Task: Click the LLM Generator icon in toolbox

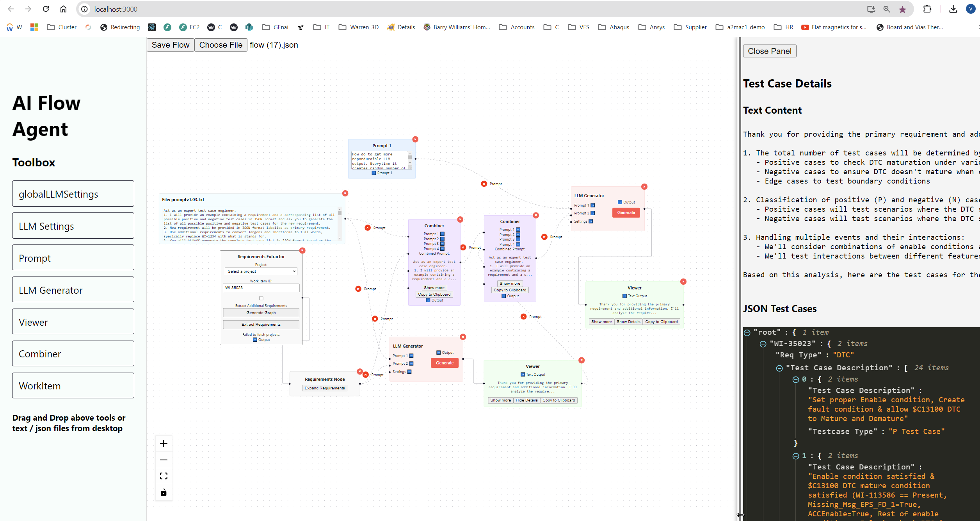Action: point(73,290)
